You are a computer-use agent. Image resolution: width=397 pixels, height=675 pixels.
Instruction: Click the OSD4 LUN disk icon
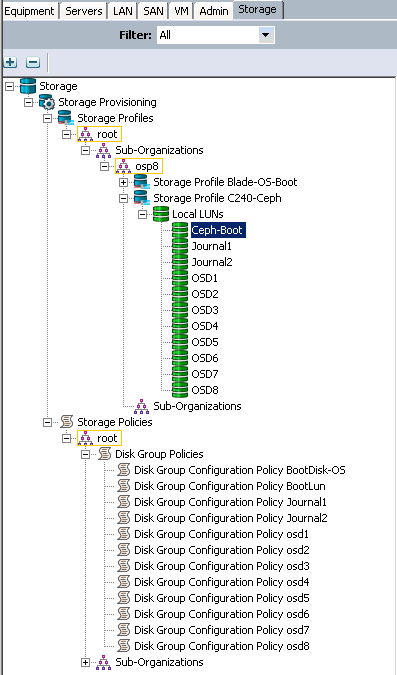tap(180, 326)
